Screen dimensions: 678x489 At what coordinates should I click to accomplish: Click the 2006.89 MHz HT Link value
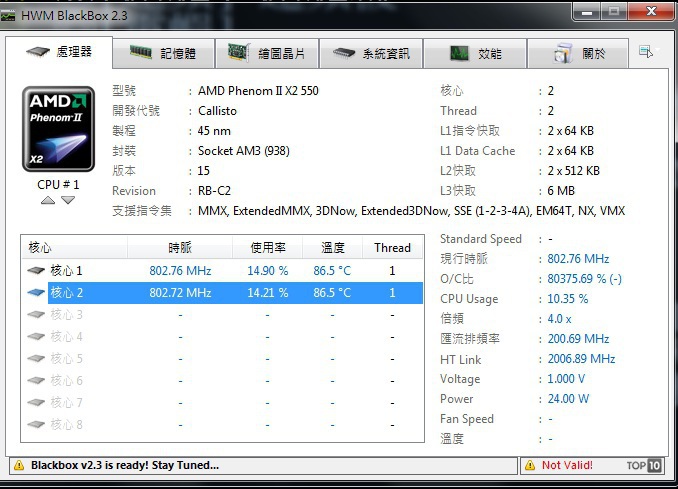point(581,359)
